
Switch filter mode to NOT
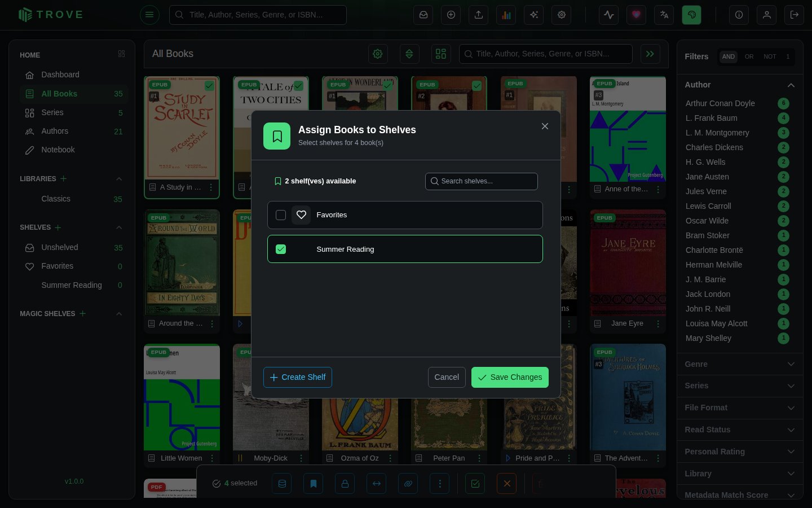pyautogui.click(x=770, y=56)
